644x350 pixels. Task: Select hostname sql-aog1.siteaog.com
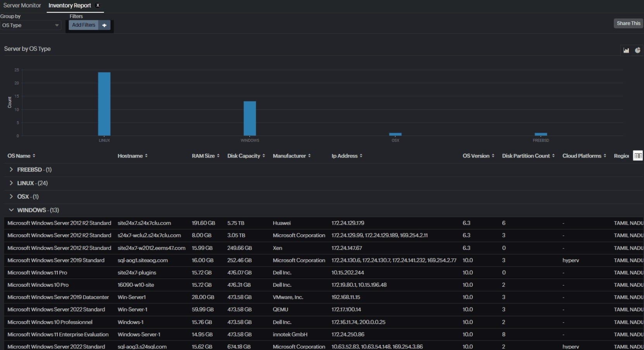click(143, 260)
